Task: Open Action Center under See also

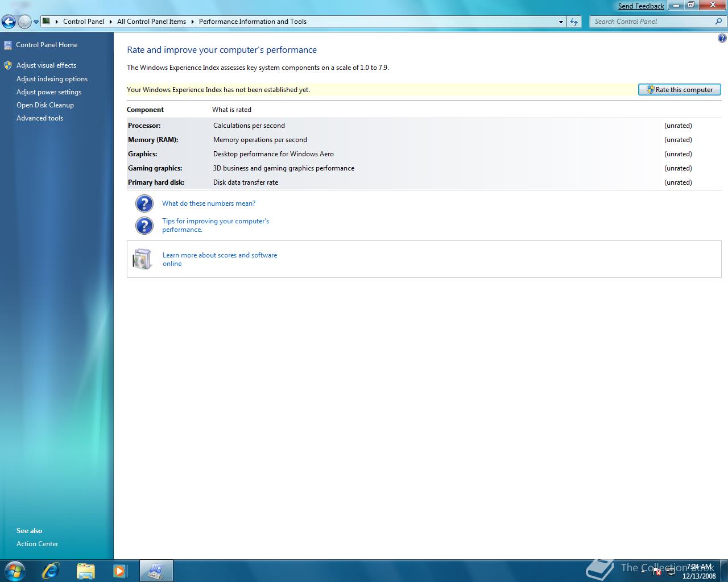Action: point(37,544)
